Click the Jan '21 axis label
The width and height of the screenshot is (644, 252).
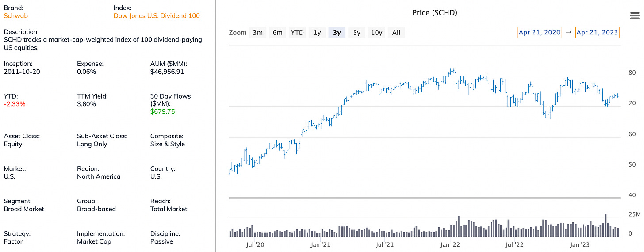(320, 244)
